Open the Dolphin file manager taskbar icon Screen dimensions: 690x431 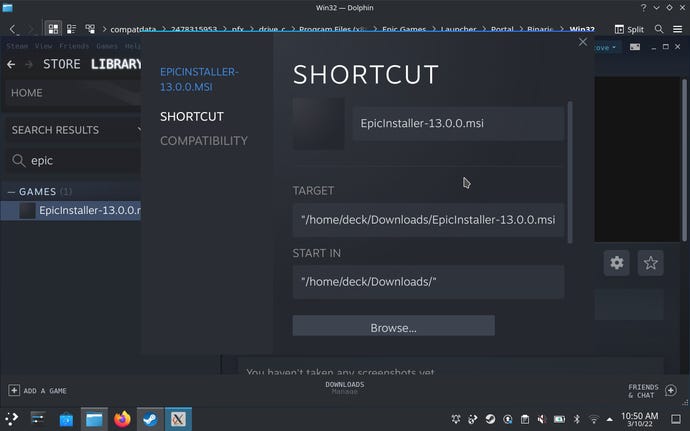point(93,419)
